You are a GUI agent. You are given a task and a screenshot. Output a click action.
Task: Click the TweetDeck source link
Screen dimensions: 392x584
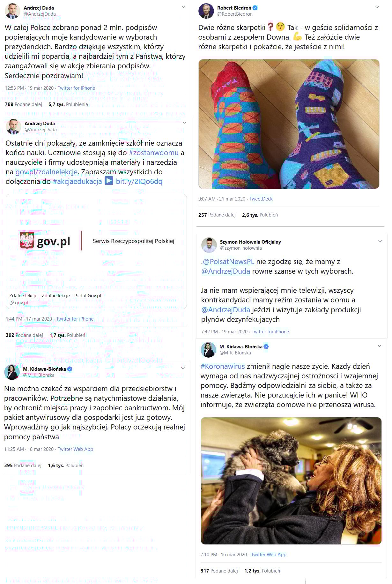tap(261, 199)
